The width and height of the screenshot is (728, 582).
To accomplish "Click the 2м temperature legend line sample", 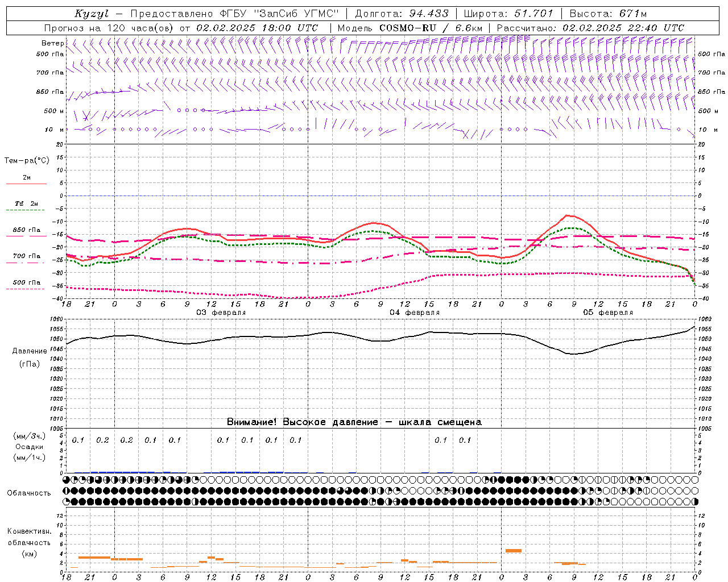I will click(x=26, y=184).
